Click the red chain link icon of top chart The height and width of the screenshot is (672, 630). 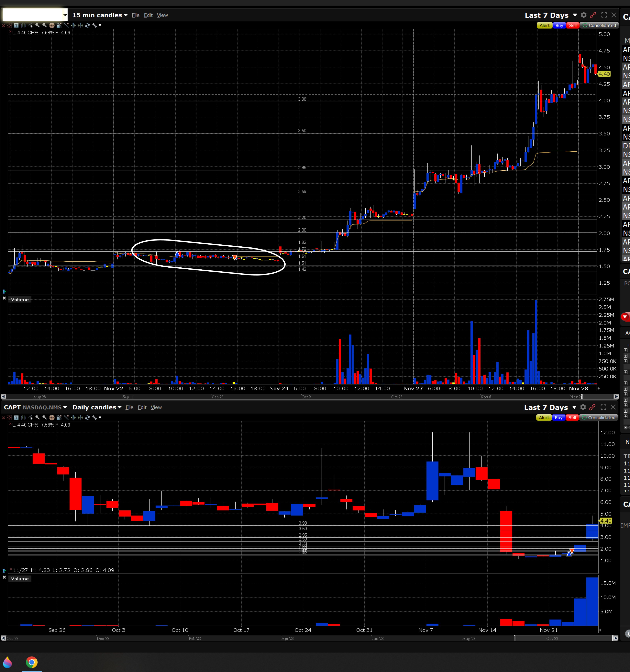pos(593,15)
